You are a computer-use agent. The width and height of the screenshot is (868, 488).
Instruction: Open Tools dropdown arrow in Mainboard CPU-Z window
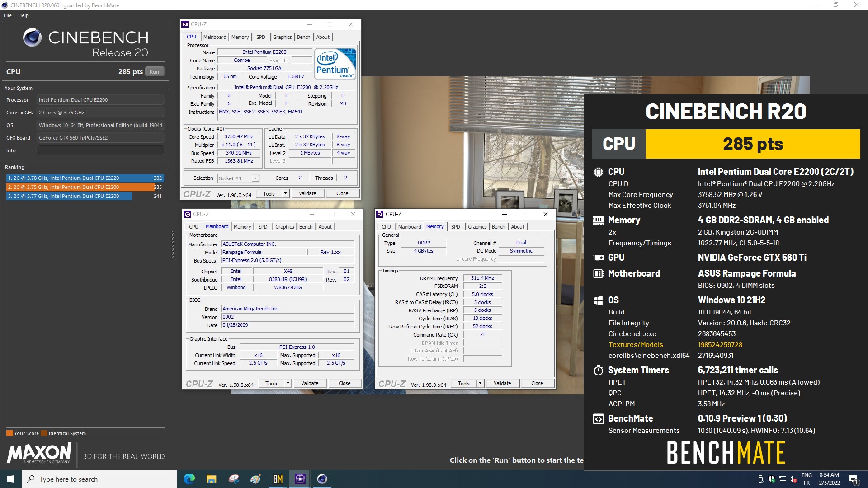coord(288,383)
